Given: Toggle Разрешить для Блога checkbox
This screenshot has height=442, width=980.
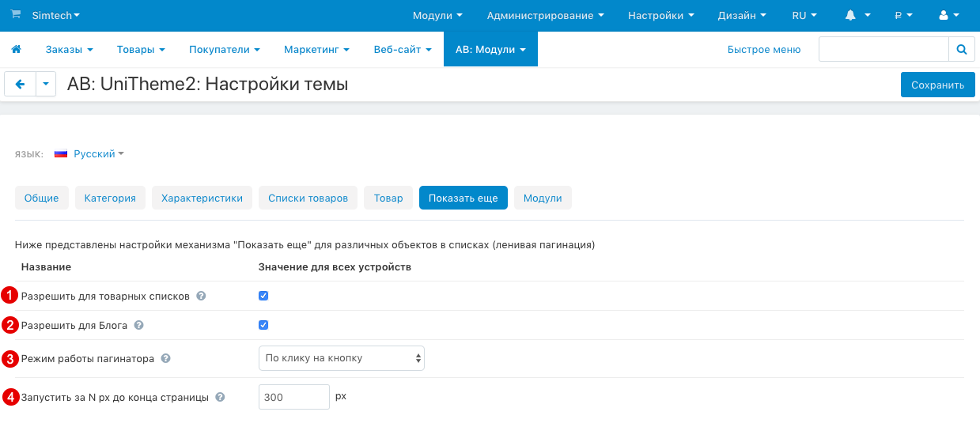Looking at the screenshot, I should (x=263, y=325).
